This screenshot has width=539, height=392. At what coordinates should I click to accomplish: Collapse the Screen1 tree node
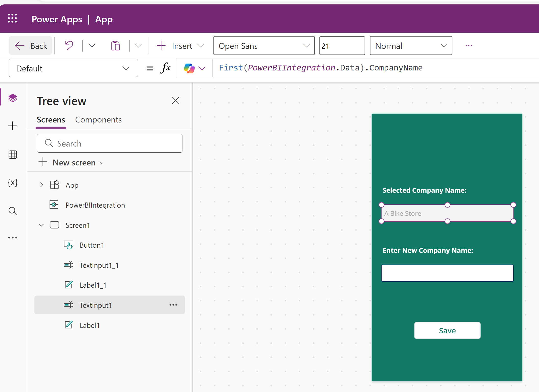point(41,225)
